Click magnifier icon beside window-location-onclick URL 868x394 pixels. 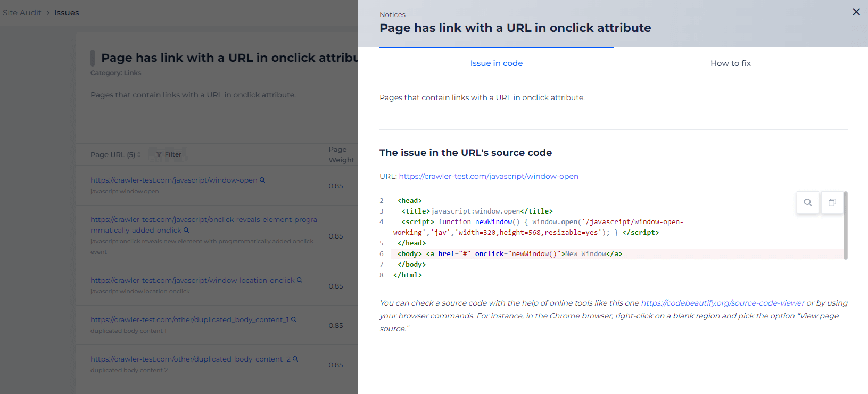point(300,280)
